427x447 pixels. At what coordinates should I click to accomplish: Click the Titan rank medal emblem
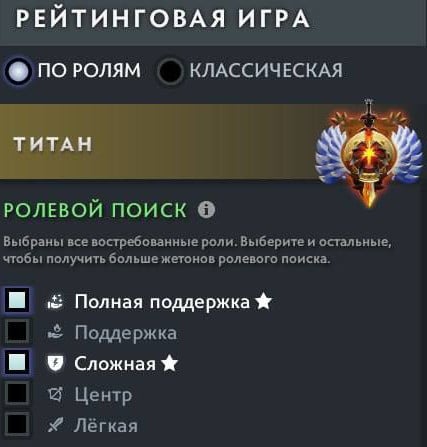pos(369,154)
